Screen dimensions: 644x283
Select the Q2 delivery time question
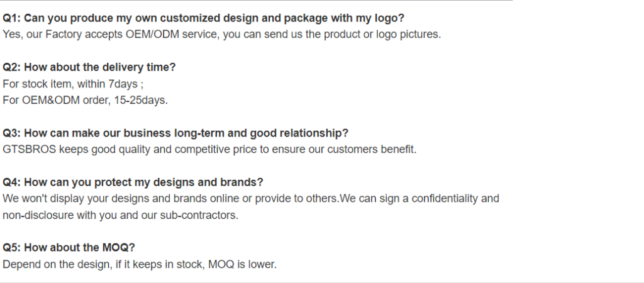89,67
